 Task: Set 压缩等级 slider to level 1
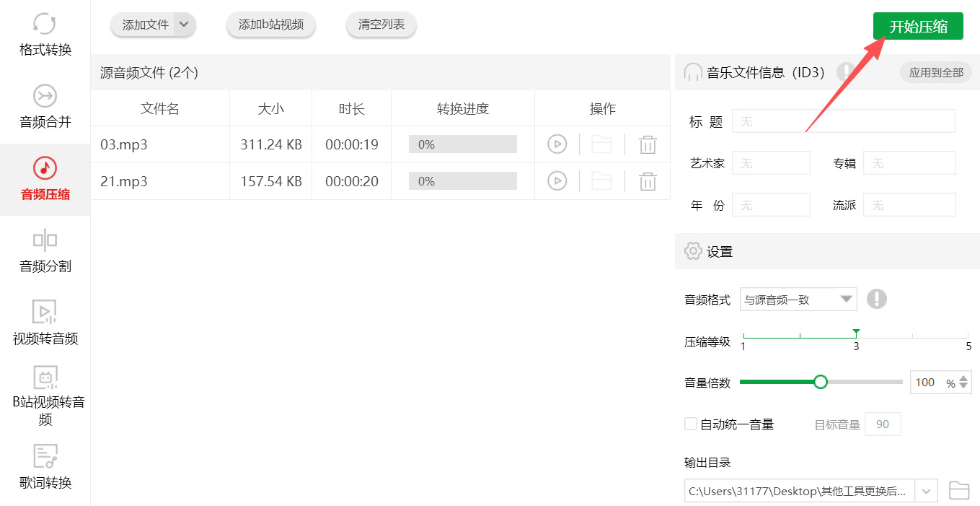(743, 336)
